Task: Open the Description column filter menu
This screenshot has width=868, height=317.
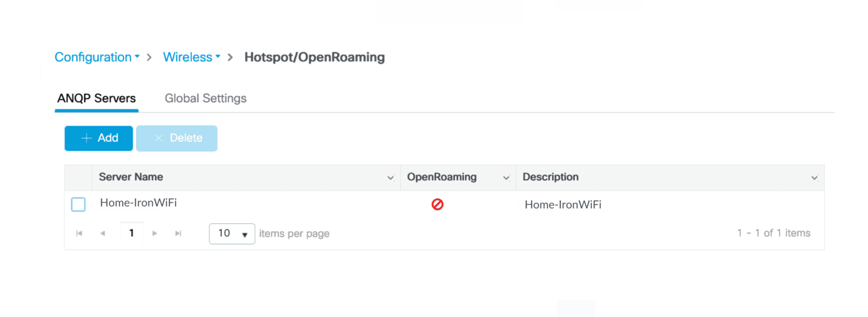Action: tap(814, 177)
